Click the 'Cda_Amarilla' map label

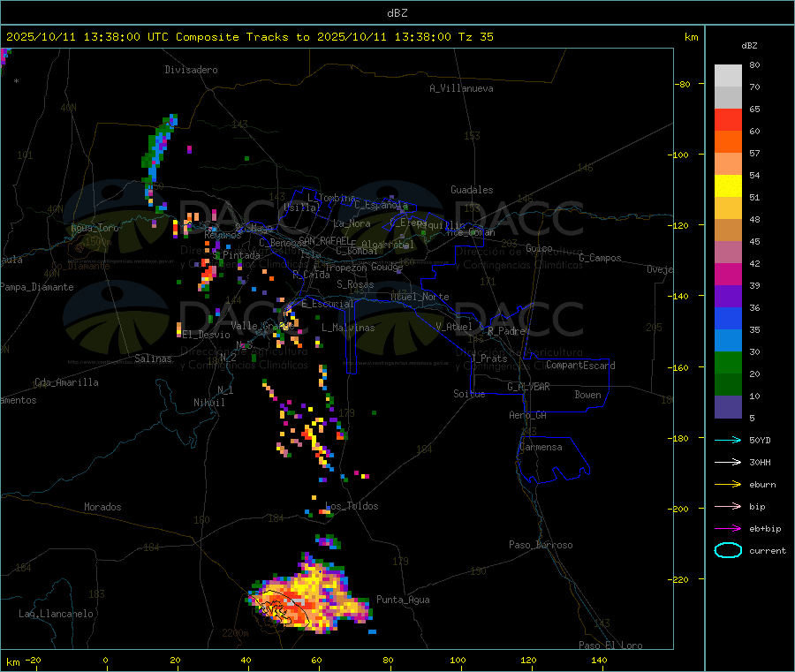point(66,382)
